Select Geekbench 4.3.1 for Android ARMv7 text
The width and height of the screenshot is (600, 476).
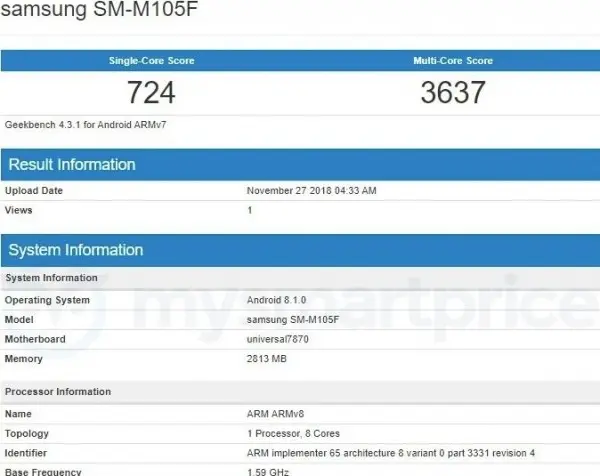click(85, 125)
